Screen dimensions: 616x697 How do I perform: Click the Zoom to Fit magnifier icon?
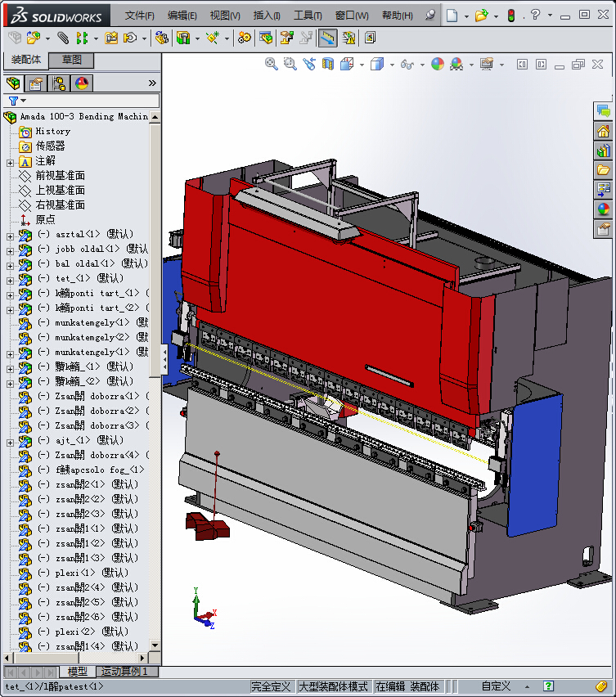pos(272,64)
